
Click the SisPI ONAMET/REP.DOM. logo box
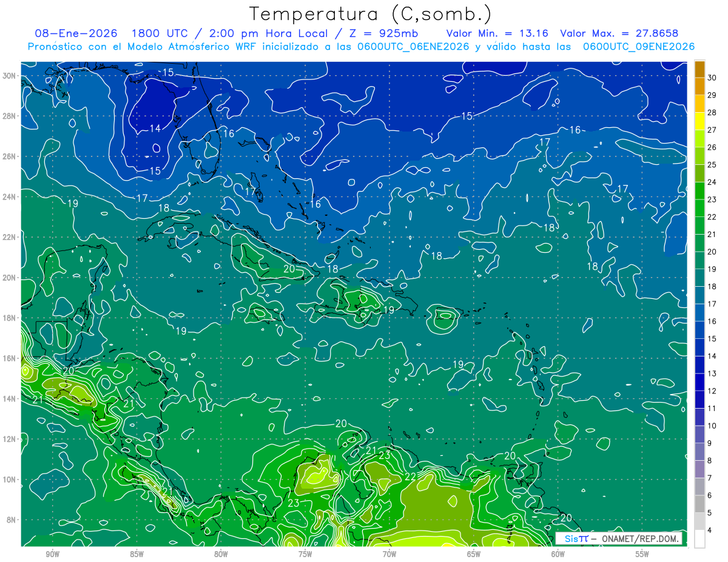coord(619,539)
